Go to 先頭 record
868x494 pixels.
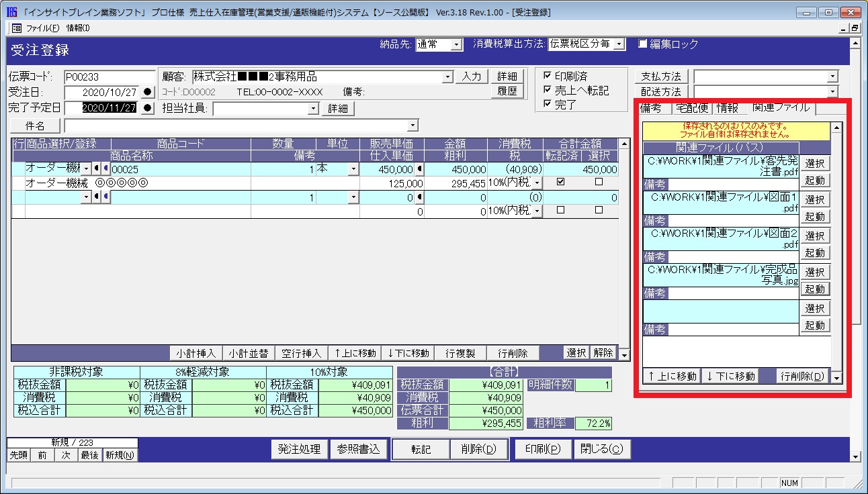coord(19,455)
